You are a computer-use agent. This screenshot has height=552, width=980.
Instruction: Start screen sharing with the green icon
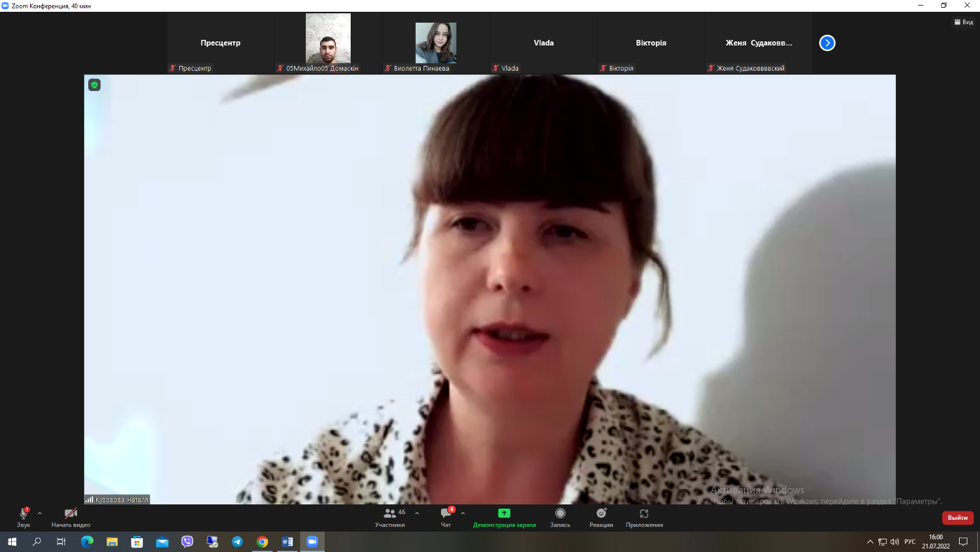(x=504, y=513)
